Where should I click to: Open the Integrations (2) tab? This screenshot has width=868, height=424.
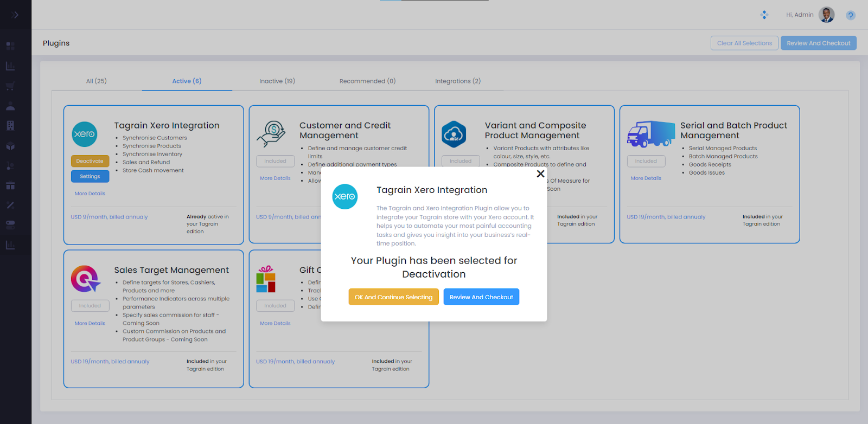pos(458,81)
